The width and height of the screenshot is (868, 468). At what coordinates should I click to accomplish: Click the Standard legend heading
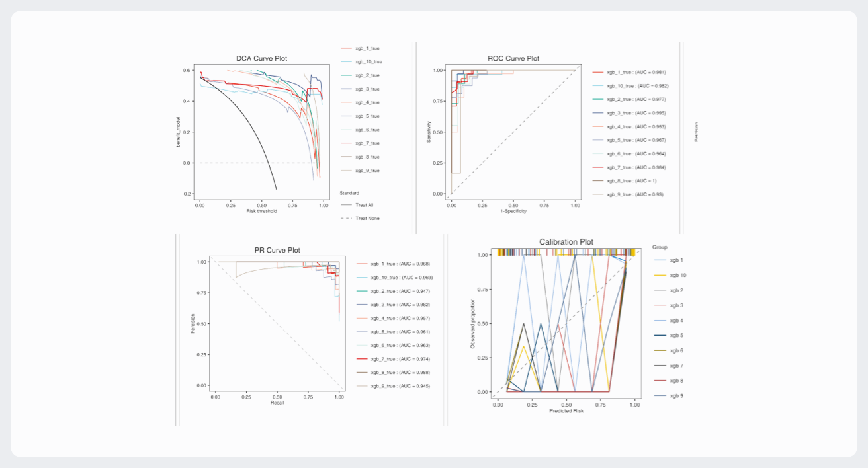pos(349,193)
